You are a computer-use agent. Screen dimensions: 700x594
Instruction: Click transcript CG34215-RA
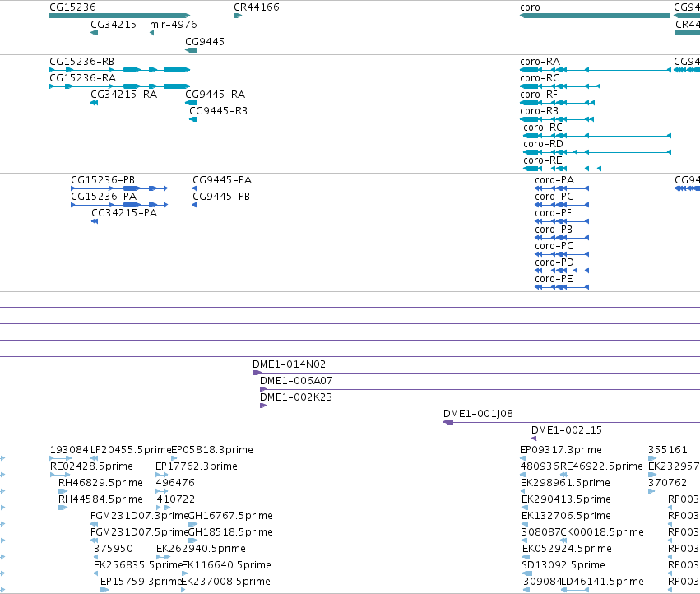click(95, 103)
